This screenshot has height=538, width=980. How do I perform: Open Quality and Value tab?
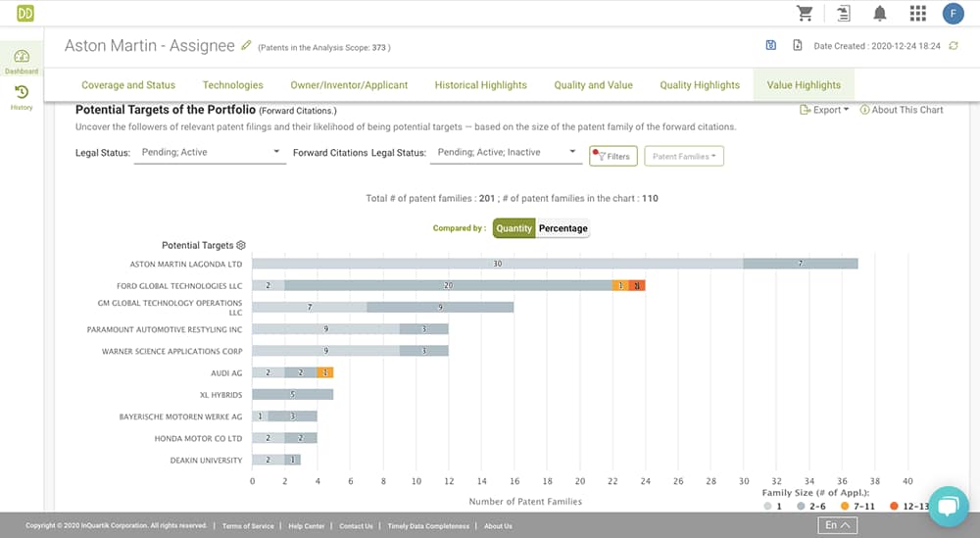coord(593,85)
